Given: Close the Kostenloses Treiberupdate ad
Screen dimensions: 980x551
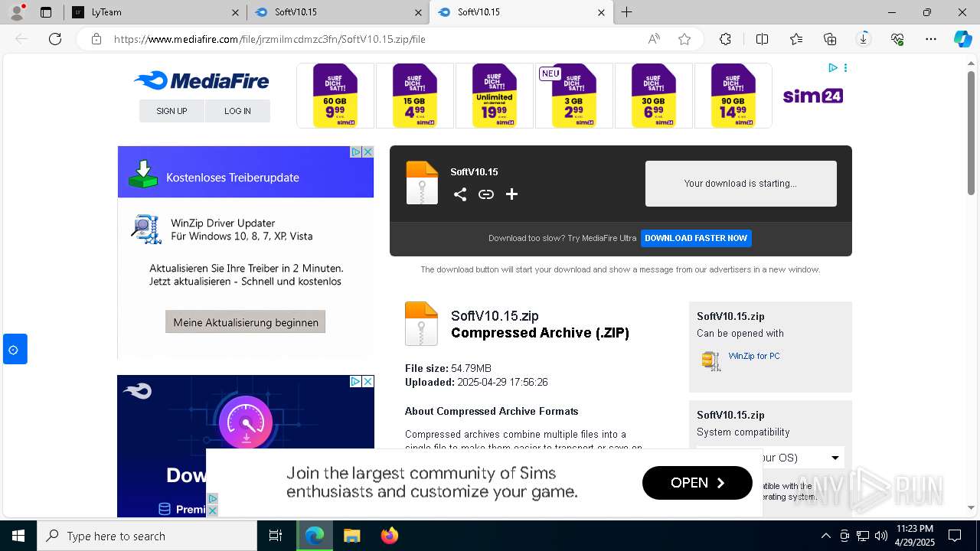Looking at the screenshot, I should (x=367, y=152).
